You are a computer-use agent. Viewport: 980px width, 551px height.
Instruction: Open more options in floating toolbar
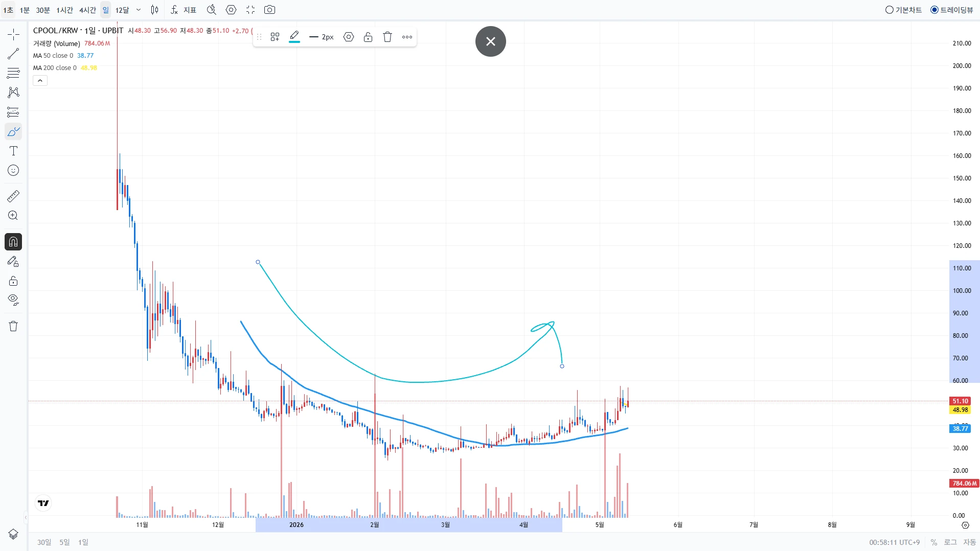(407, 37)
